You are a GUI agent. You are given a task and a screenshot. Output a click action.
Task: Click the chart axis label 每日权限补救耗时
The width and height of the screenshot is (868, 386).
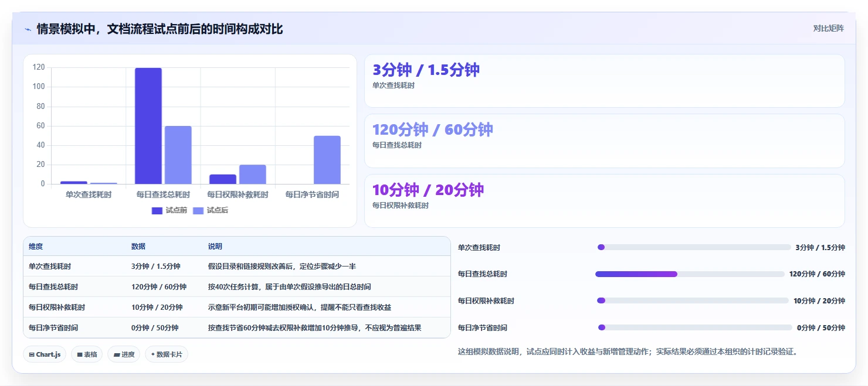click(238, 194)
